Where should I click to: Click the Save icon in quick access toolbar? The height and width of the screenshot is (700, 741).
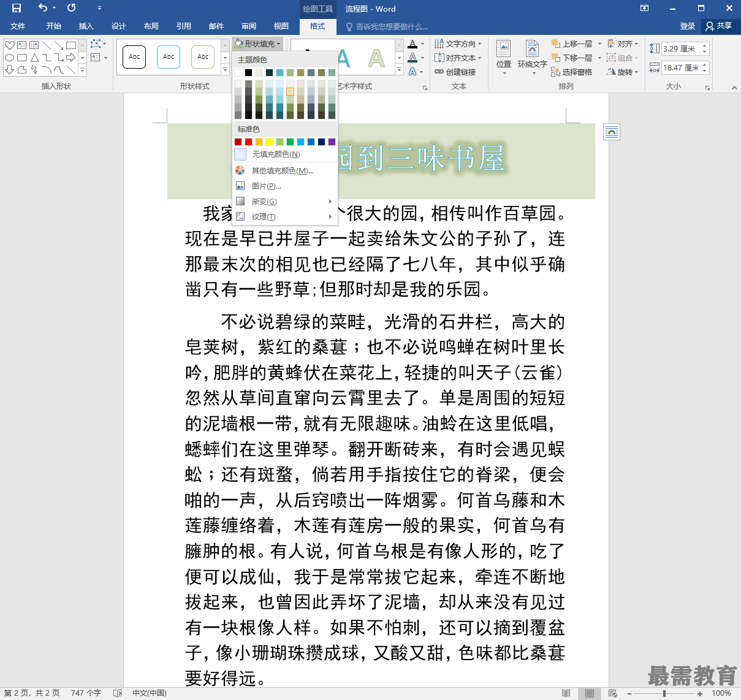(17, 8)
